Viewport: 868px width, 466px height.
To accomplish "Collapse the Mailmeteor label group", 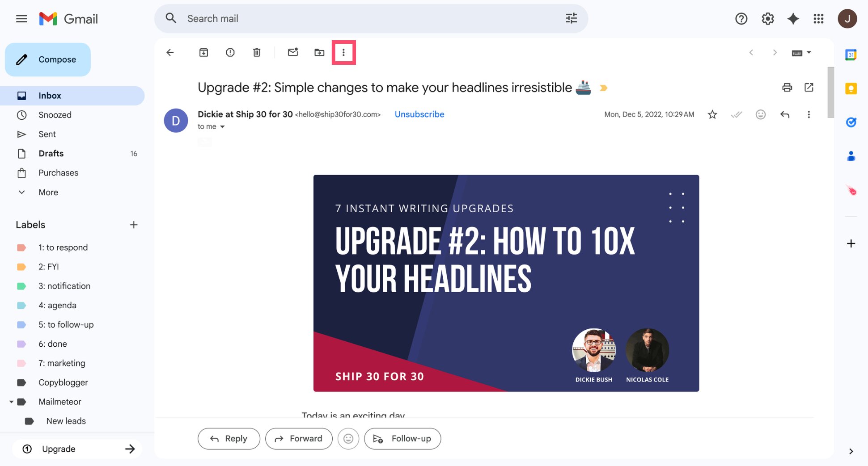I will pos(12,402).
